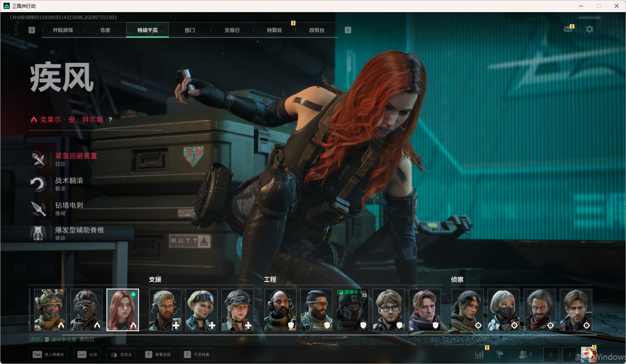Switch to the 仓库 tab
The width and height of the screenshot is (626, 364).
(x=105, y=30)
